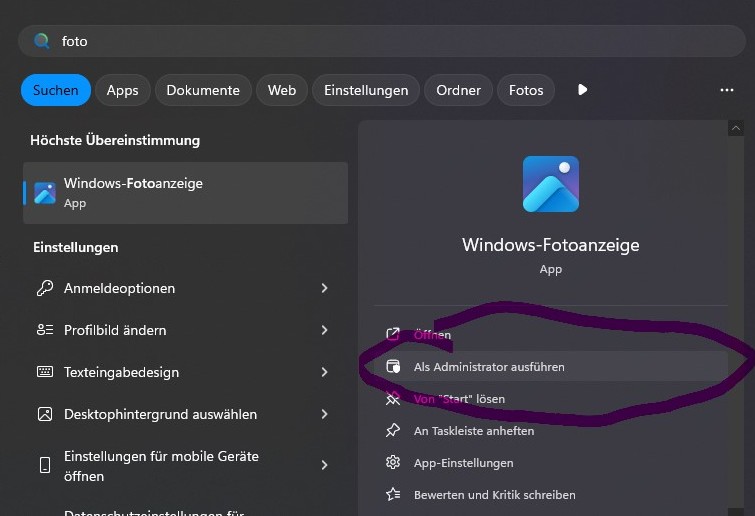The height and width of the screenshot is (516, 755).
Task: Expand Texteingabedesign with its chevron
Action: pos(324,372)
